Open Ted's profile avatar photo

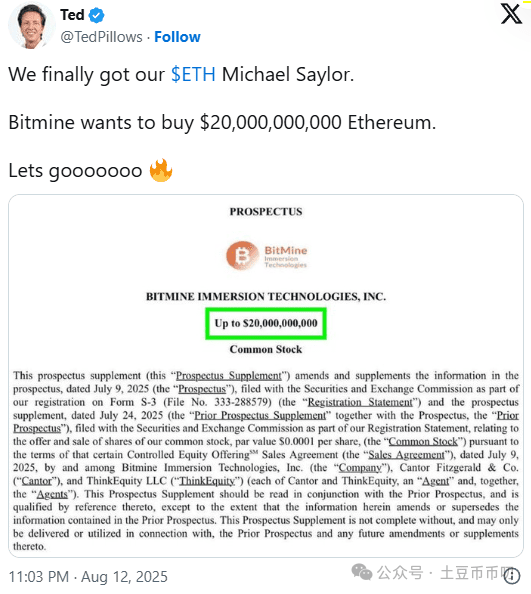(31, 26)
